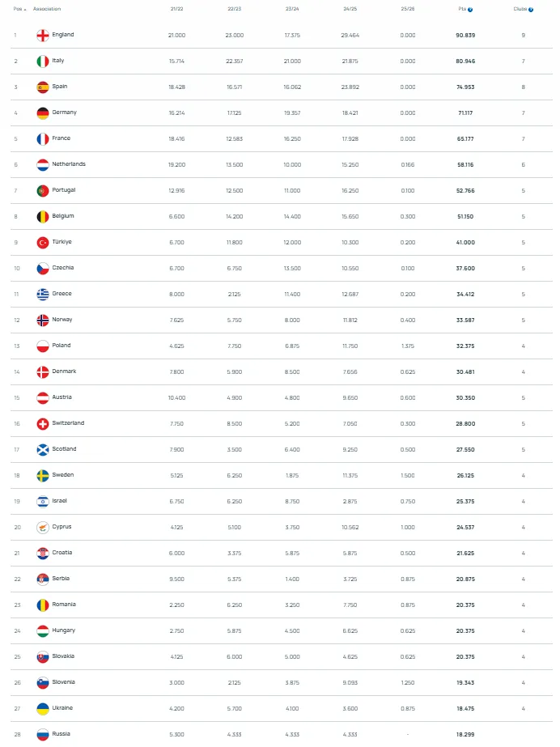Click the Scotland flag icon
The height and width of the screenshot is (747, 560).
43,449
